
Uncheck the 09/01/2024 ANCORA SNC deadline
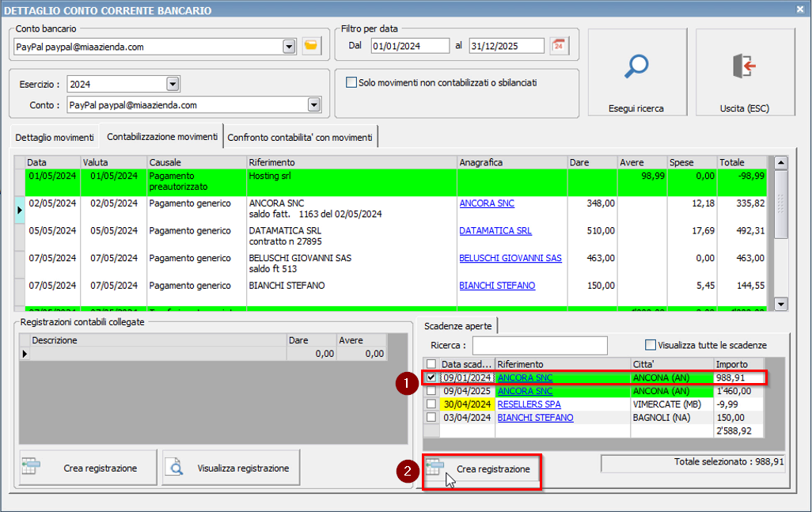pos(431,377)
